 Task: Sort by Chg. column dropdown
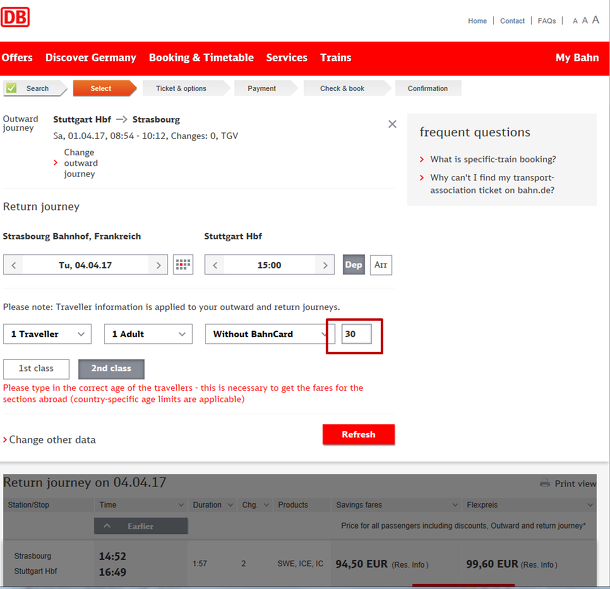pyautogui.click(x=266, y=505)
